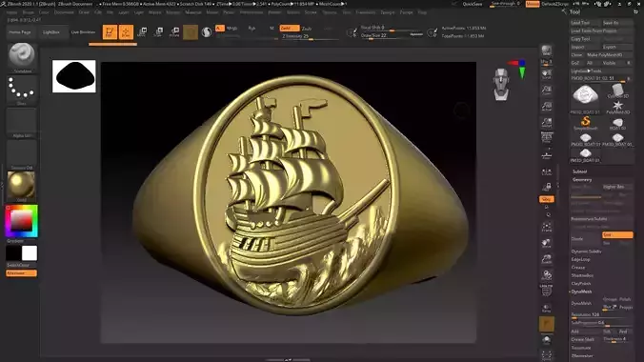The width and height of the screenshot is (644, 362).
Task: Open the Dots stroke type selector
Action: (22, 90)
